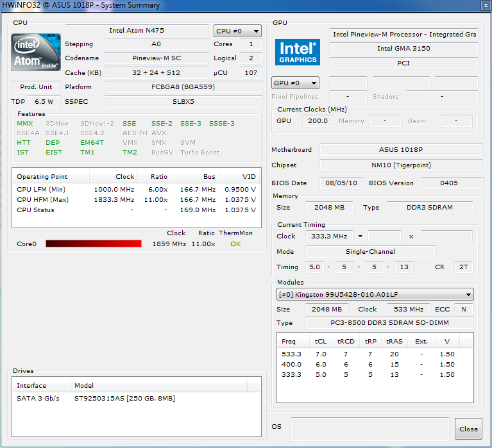Click the PCI bus field under GPU
Image resolution: width=492 pixels, height=448 pixels.
403,63
